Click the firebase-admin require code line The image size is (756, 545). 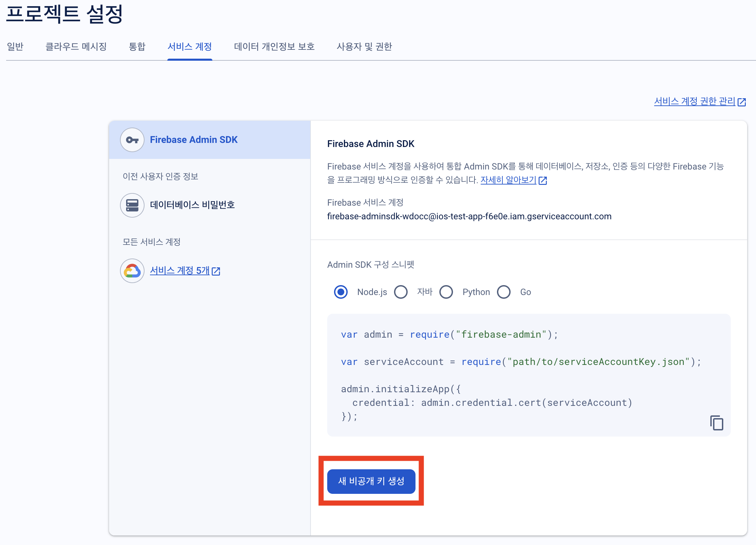[450, 334]
